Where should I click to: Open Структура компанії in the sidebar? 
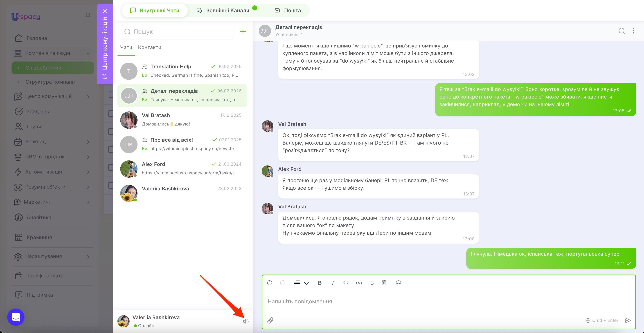click(50, 82)
